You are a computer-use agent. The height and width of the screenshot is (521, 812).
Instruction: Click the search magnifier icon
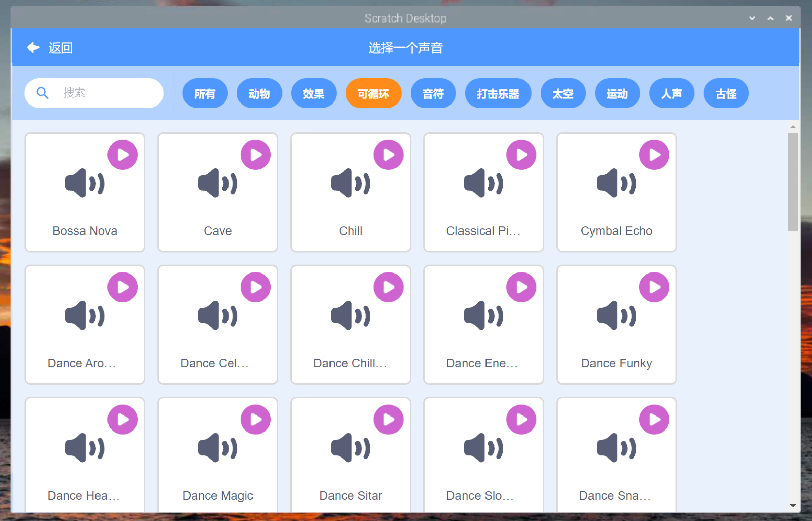tap(42, 93)
